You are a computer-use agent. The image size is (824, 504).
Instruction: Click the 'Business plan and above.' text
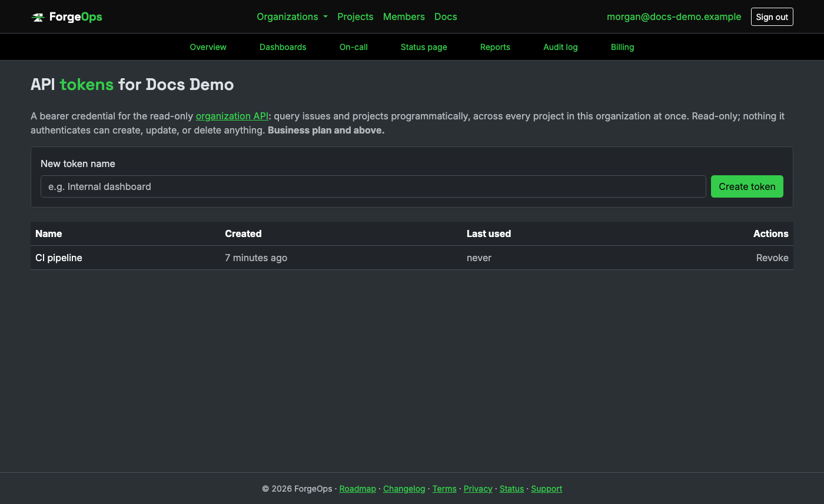pos(326,131)
